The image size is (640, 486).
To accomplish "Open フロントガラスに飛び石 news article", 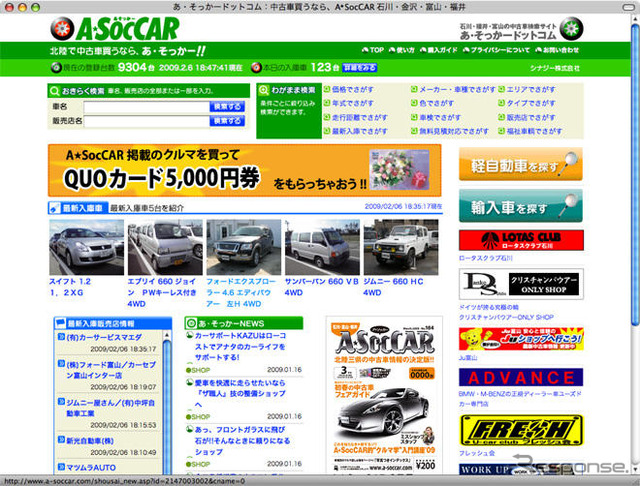I will click(x=242, y=441).
